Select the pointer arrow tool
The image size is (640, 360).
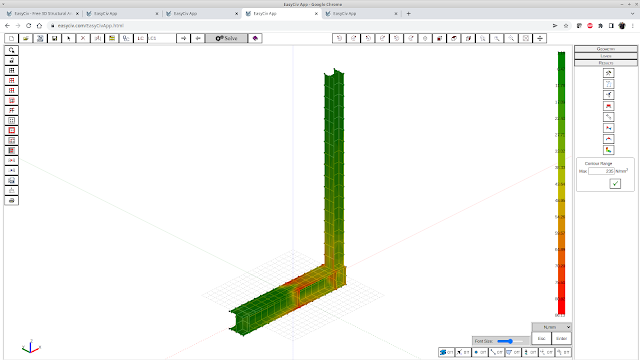click(x=69, y=38)
